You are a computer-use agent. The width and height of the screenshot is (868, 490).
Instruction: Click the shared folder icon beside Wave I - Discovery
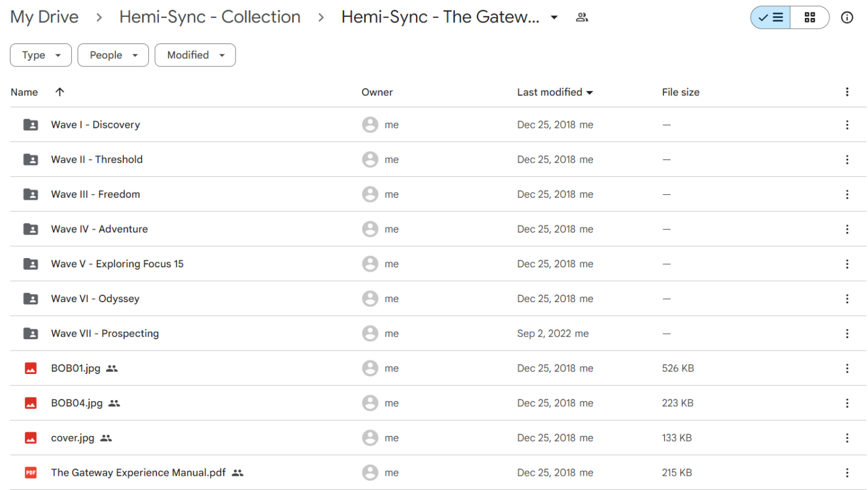(x=31, y=125)
